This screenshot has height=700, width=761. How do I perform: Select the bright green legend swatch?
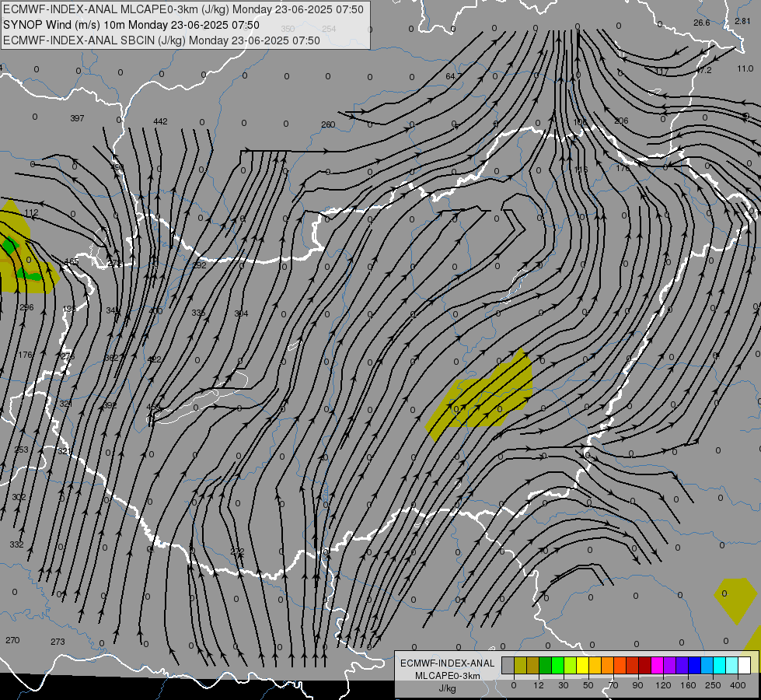[557, 665]
